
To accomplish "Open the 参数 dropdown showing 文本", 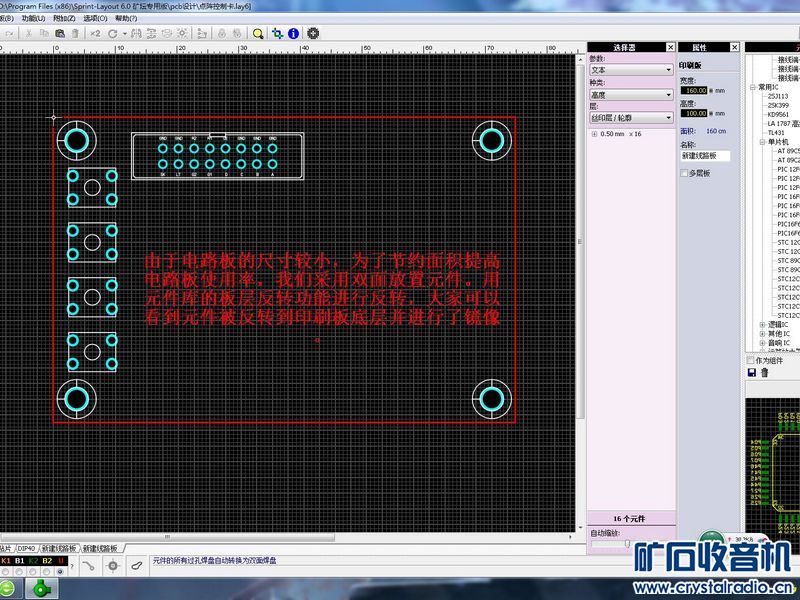I will 630,70.
